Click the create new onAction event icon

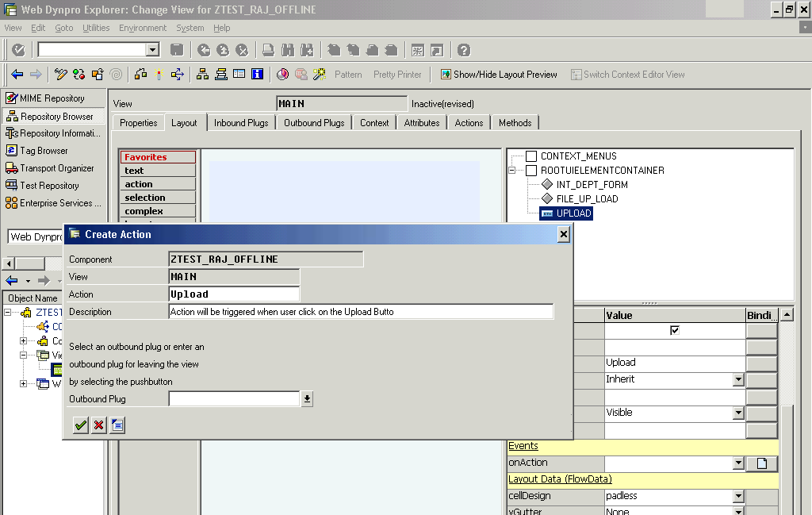(762, 463)
